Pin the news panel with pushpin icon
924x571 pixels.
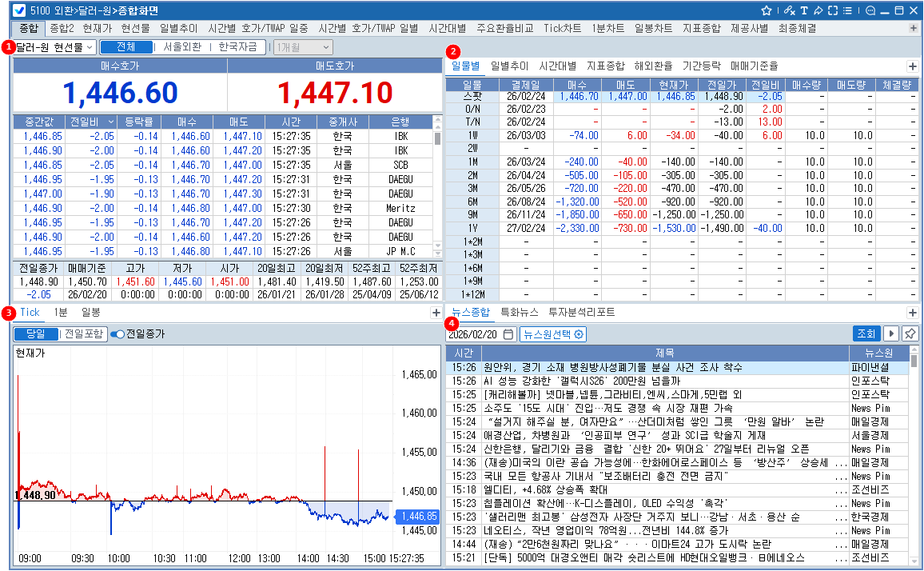(910, 333)
